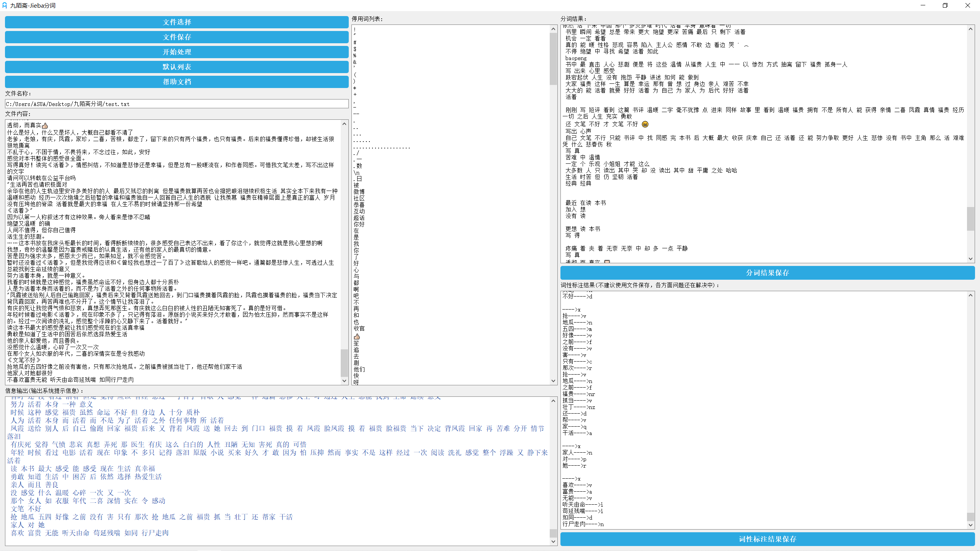The image size is (980, 551).
Task: Click the 分词结果 scrollbar thumb
Action: coord(970,219)
